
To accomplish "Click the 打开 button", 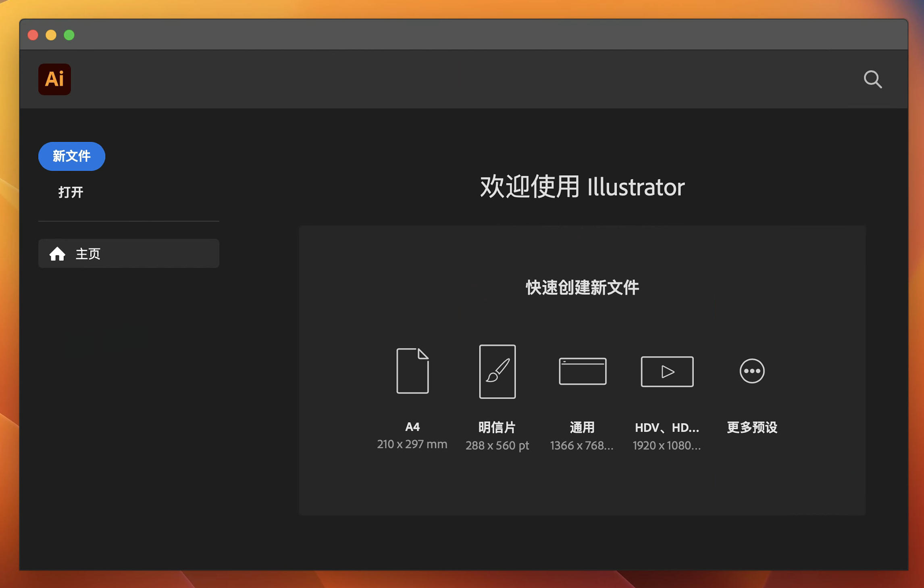I will point(71,192).
